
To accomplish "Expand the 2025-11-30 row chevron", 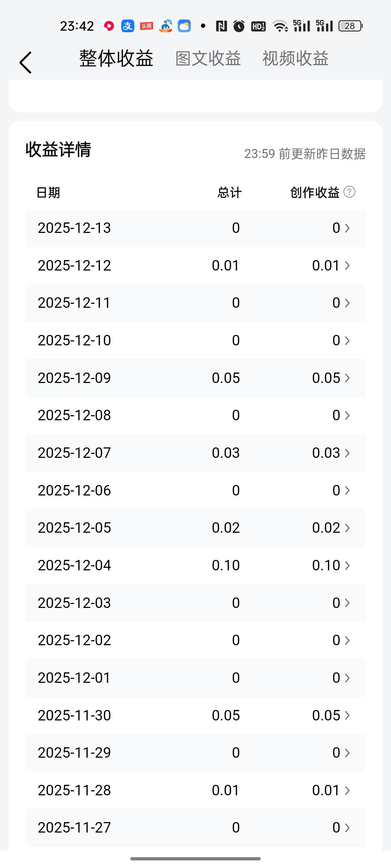I will point(348,715).
